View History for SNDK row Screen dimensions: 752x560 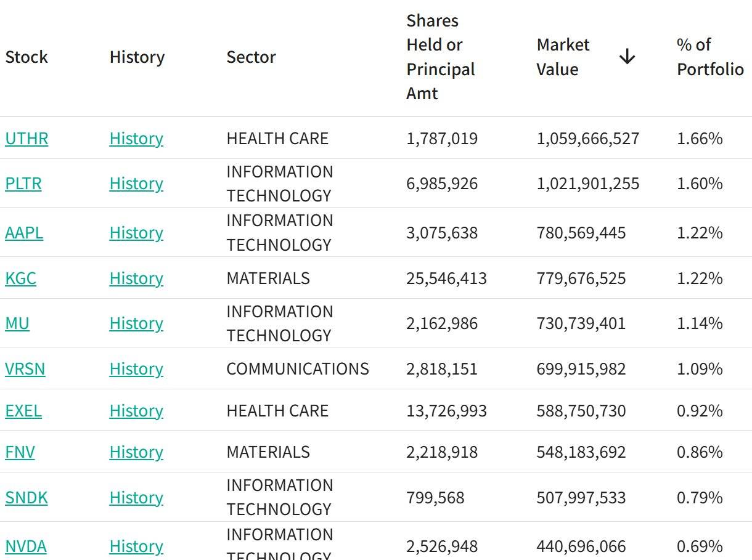click(136, 498)
